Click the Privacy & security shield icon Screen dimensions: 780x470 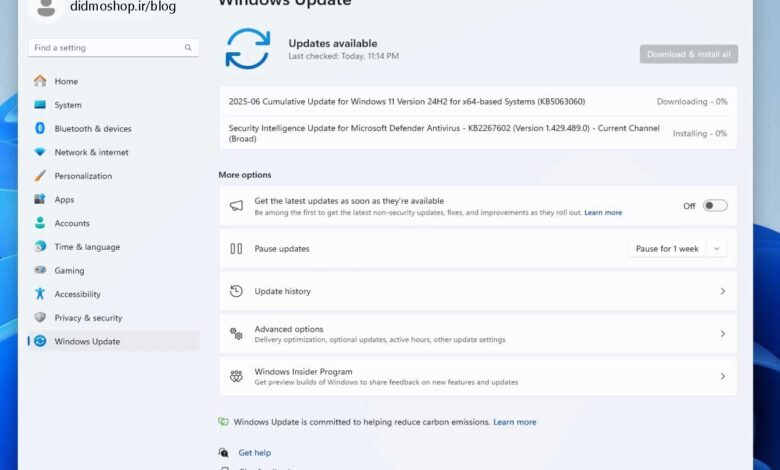click(40, 317)
